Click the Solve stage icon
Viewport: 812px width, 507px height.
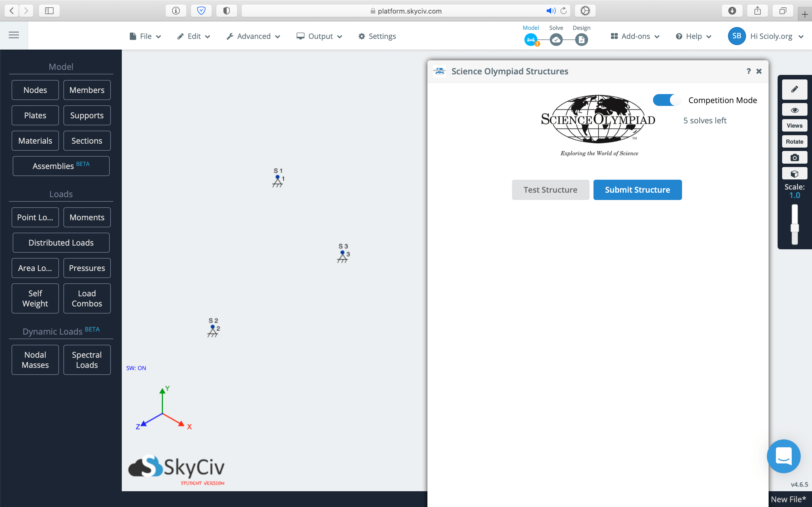(x=556, y=40)
